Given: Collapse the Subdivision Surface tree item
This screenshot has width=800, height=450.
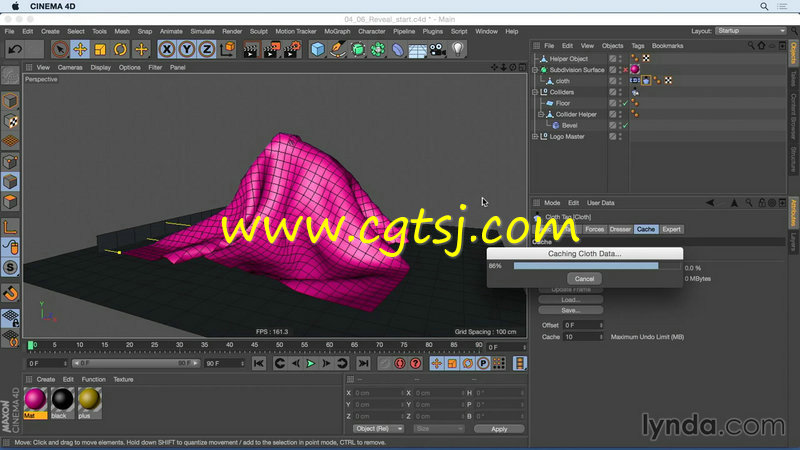Looking at the screenshot, I should pyautogui.click(x=535, y=70).
